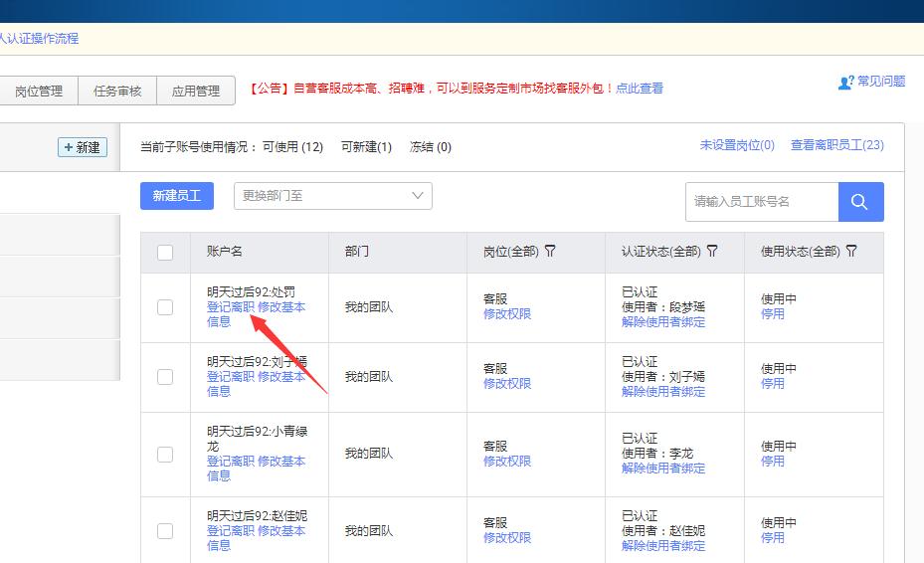
Task: Open 查看离职员工(23) link
Action: click(x=837, y=145)
